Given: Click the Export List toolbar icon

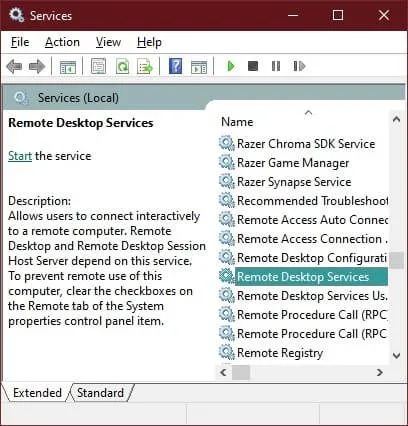Looking at the screenshot, I should click(145, 66).
